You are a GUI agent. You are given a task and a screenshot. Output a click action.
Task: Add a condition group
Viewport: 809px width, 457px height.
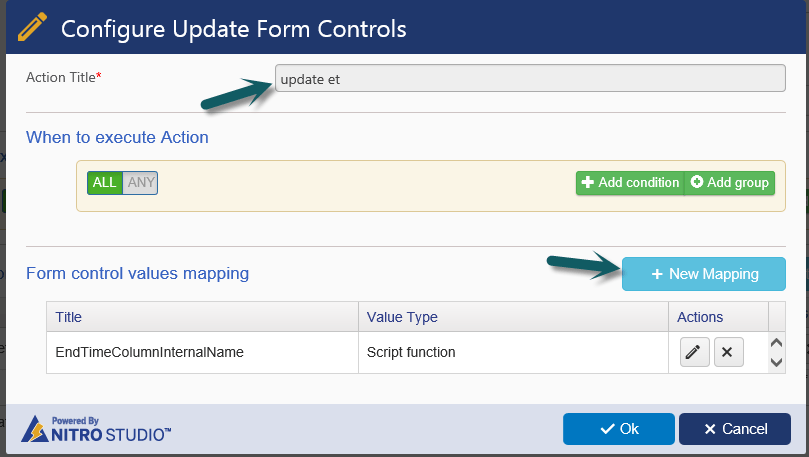click(730, 183)
